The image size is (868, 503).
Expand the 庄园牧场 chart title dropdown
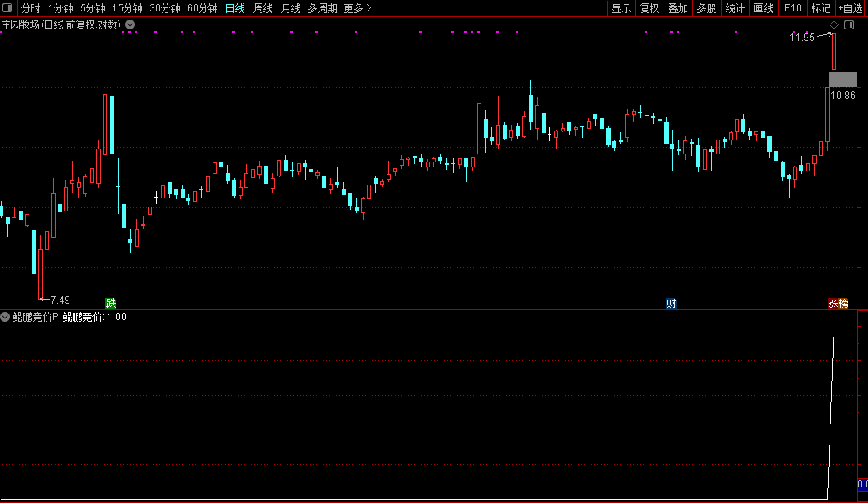(x=130, y=24)
